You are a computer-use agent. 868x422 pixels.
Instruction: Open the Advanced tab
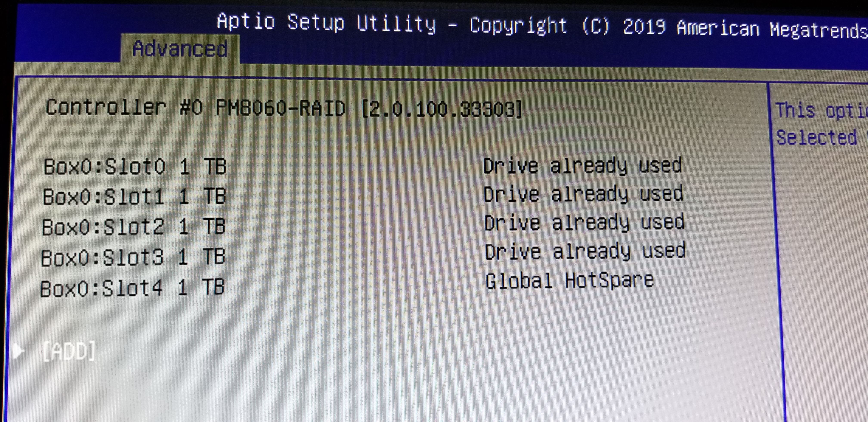click(180, 49)
